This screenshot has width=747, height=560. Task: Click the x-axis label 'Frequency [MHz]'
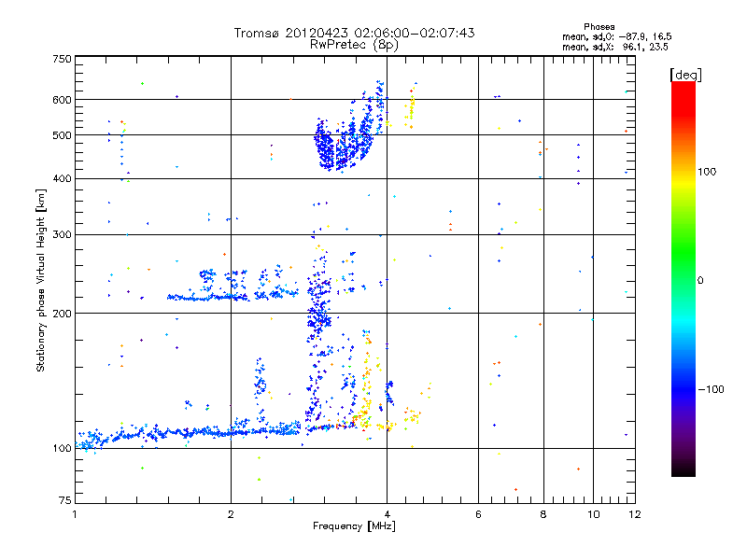pyautogui.click(x=354, y=526)
